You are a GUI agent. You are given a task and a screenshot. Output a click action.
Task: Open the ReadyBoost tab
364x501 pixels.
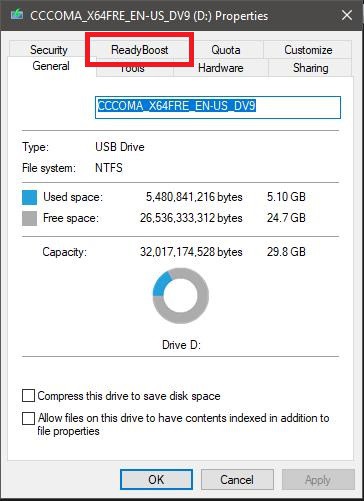click(x=140, y=50)
